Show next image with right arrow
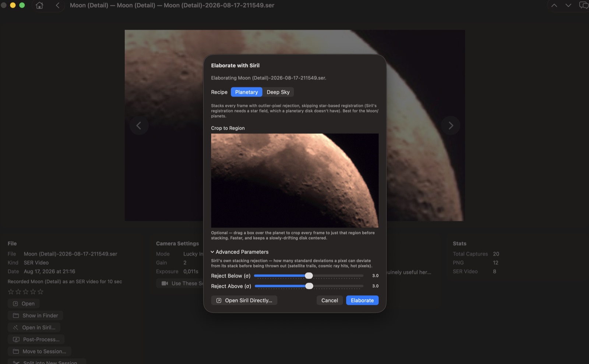589x364 pixels. 451,125
